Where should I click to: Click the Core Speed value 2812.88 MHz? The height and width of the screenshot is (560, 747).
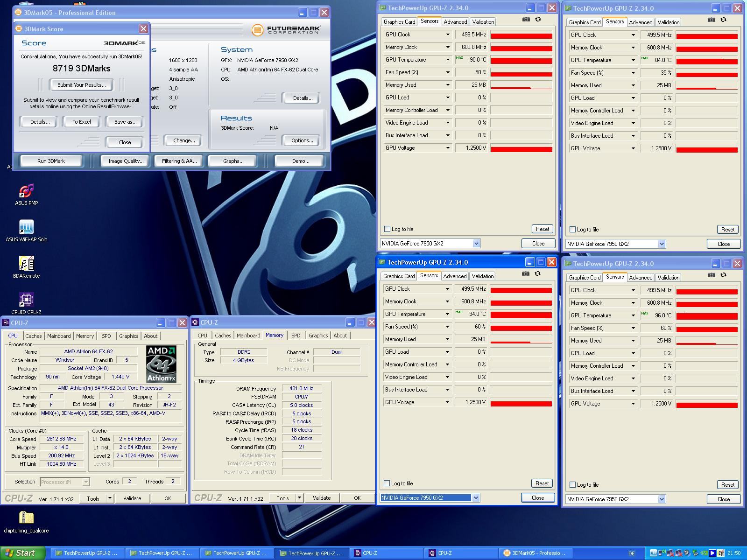point(62,439)
